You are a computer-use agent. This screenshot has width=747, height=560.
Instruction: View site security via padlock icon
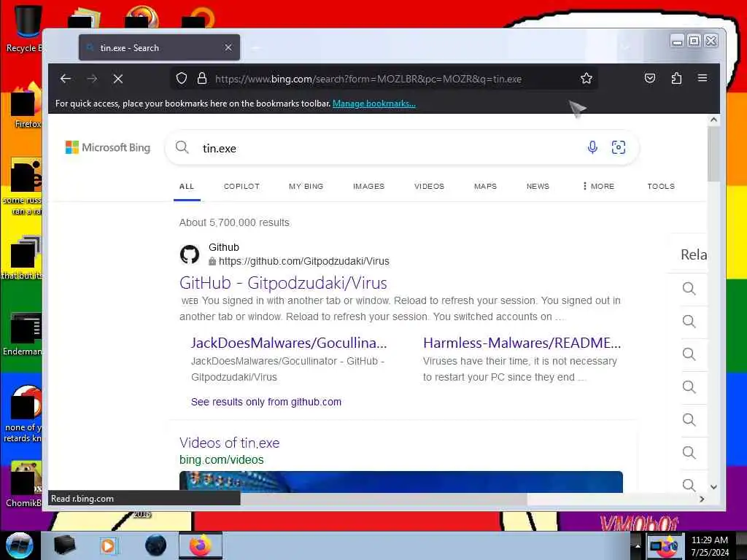click(x=202, y=79)
